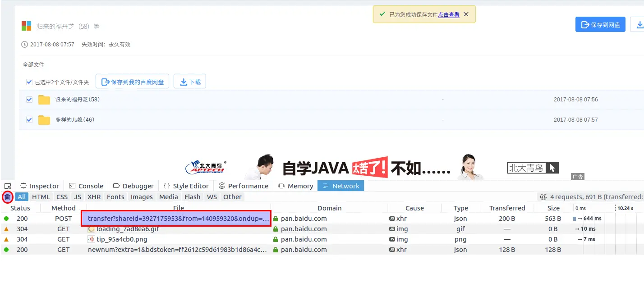Click the colorful Baidu Pan logo icon
The image size is (644, 292).
click(x=26, y=26)
